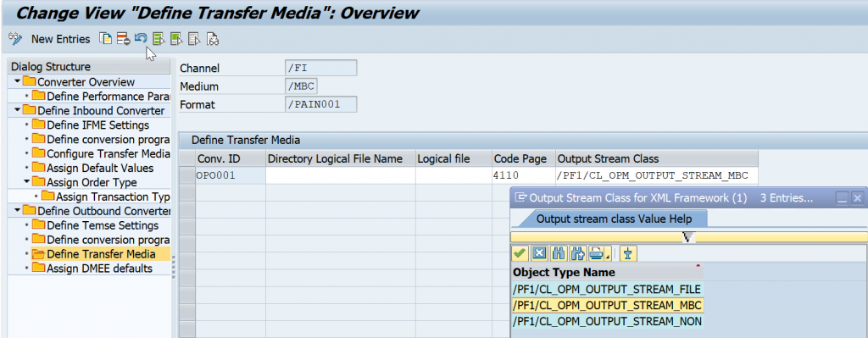
Task: Click the document-with-glasses toolbar icon
Action: [x=213, y=39]
